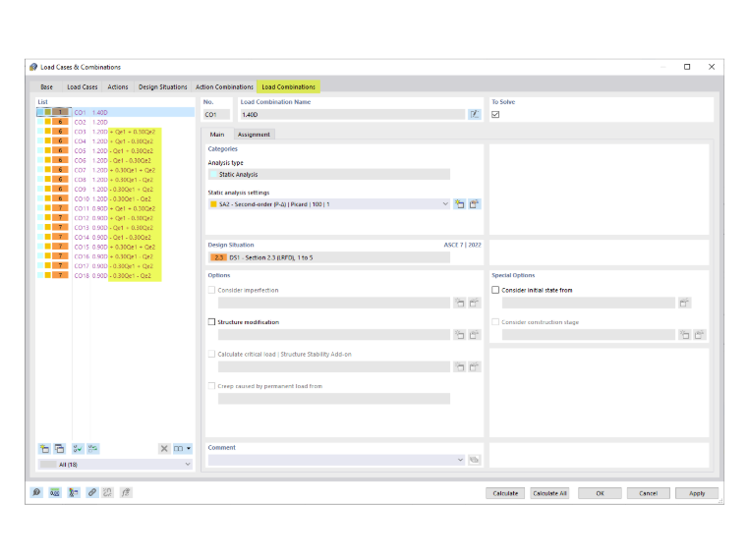Click grayed refresh icon in bottom toolbar

[108, 492]
